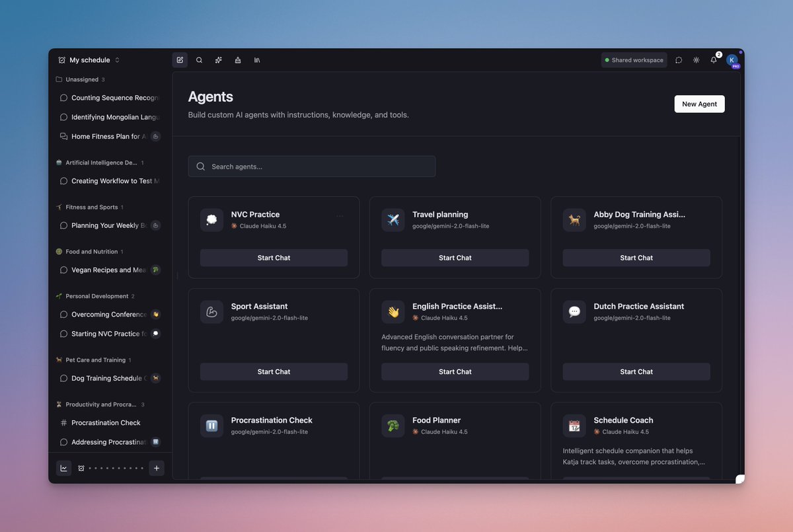Click the dog badge on Dog Training Schedule row
The height and width of the screenshot is (532, 793).
tap(155, 379)
